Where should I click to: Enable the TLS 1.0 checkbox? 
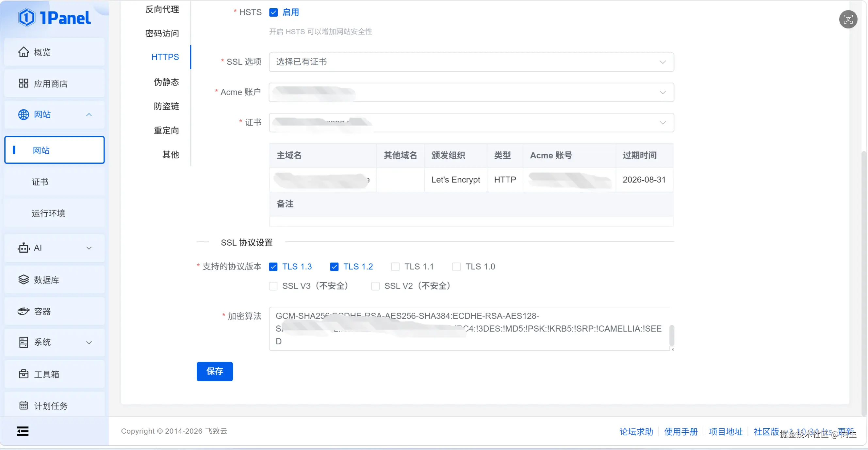point(457,267)
